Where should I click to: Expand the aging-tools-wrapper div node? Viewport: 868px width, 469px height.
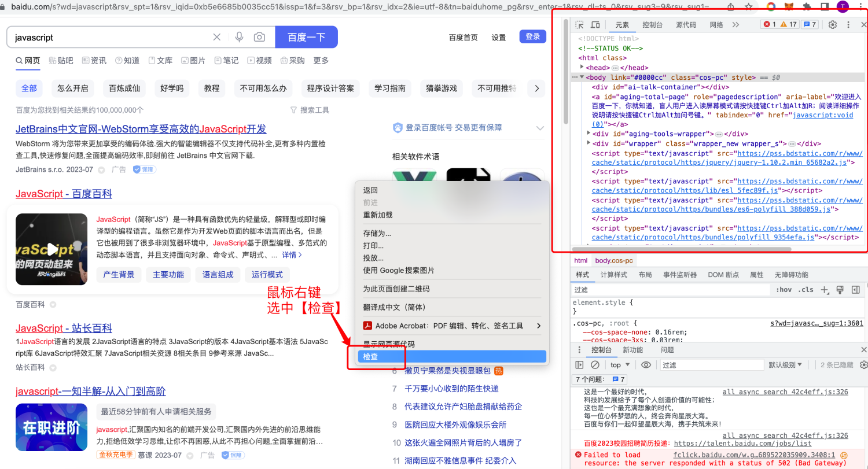[x=589, y=134]
